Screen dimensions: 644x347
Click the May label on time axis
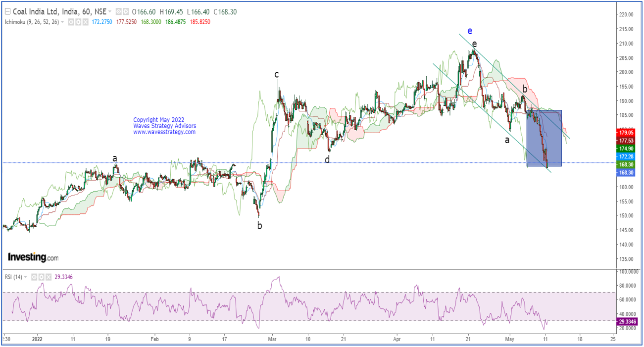(510, 340)
